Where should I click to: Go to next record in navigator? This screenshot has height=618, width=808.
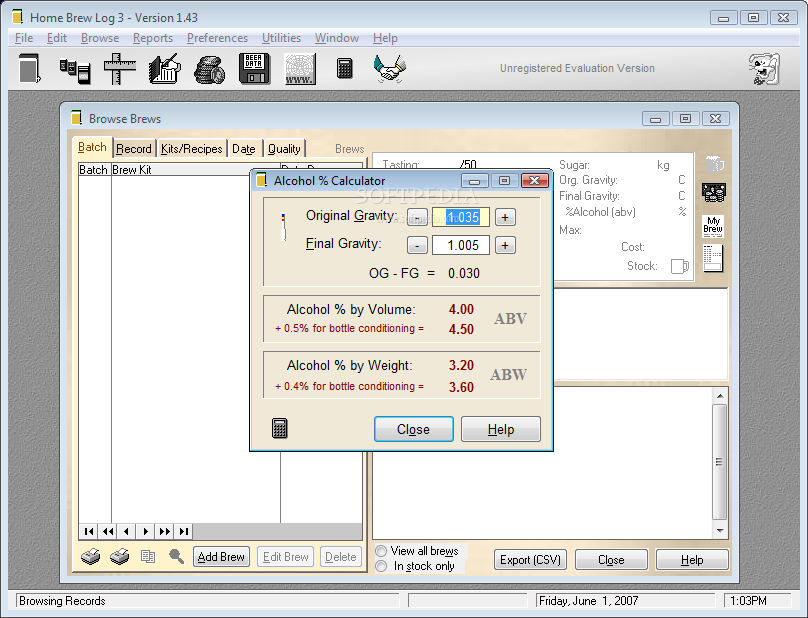coord(145,531)
